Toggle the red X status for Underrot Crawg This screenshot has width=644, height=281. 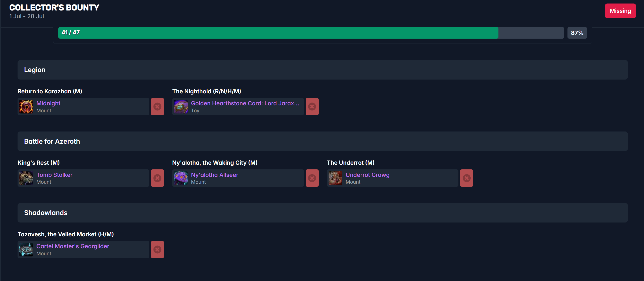(466, 178)
